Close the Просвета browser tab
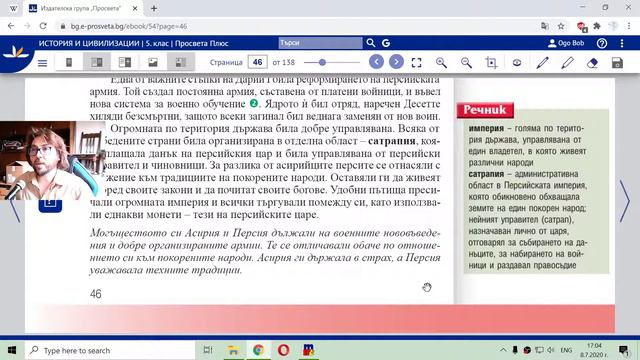640x360 pixels. pyautogui.click(x=135, y=8)
